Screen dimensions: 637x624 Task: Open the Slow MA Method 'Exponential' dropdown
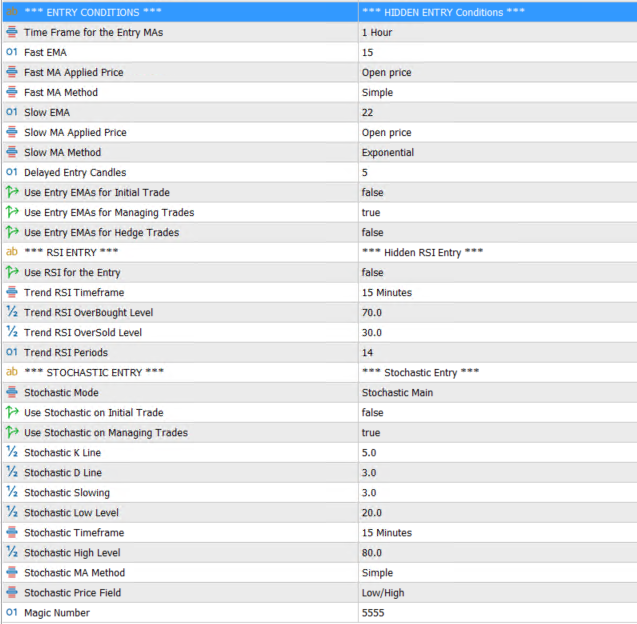[498, 152]
